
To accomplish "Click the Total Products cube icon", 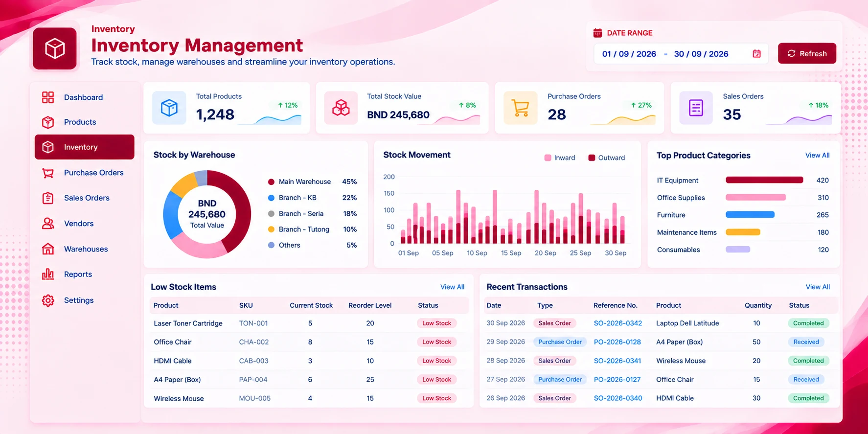I will pos(169,108).
